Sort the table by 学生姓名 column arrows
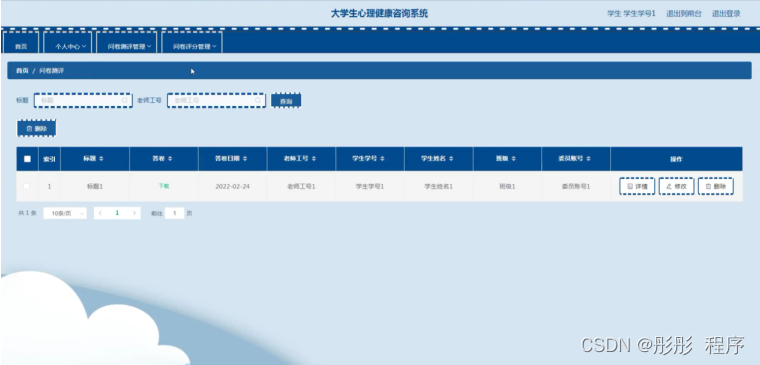The height and width of the screenshot is (365, 760). (451, 159)
